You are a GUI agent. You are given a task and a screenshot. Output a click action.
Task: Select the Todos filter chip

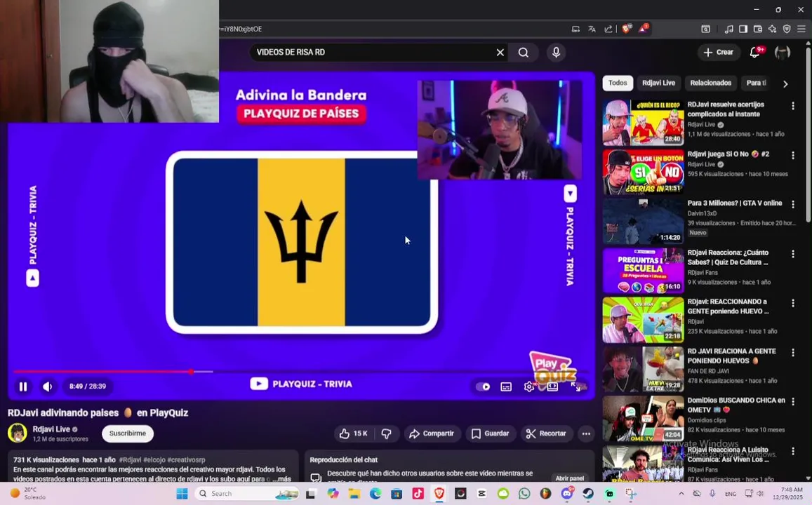tap(618, 83)
